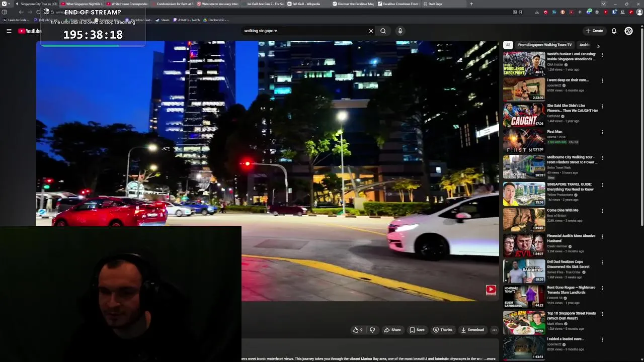Send Thanks to the creator
The width and height of the screenshot is (644, 362).
tap(443, 330)
